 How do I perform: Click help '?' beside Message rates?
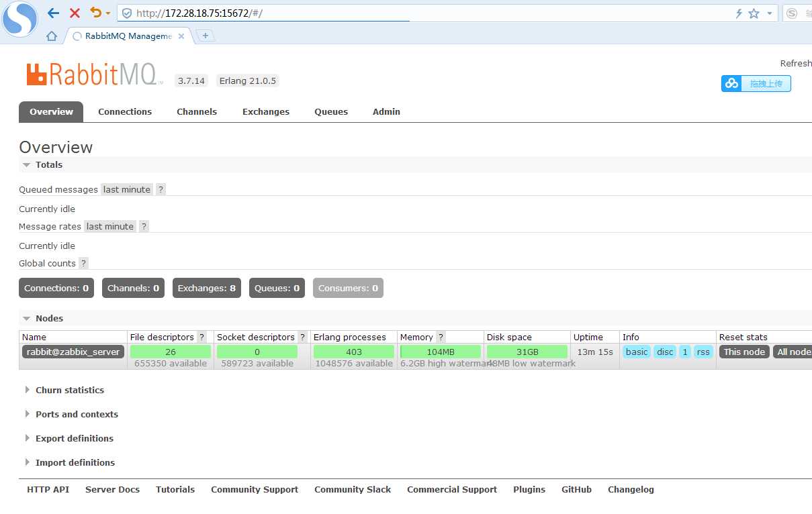tap(144, 227)
